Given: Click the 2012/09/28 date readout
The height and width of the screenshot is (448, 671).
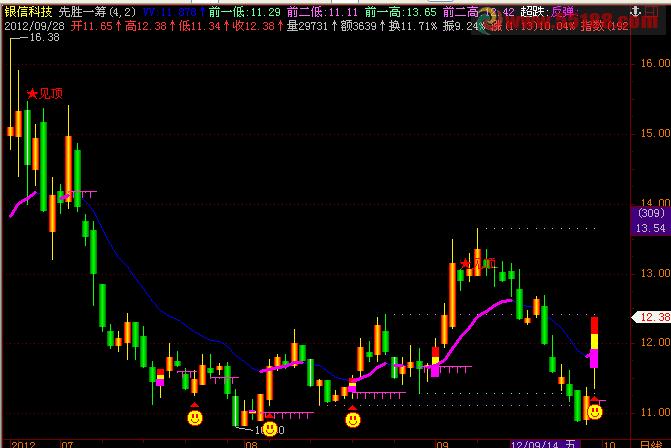Looking at the screenshot, I should tap(34, 26).
